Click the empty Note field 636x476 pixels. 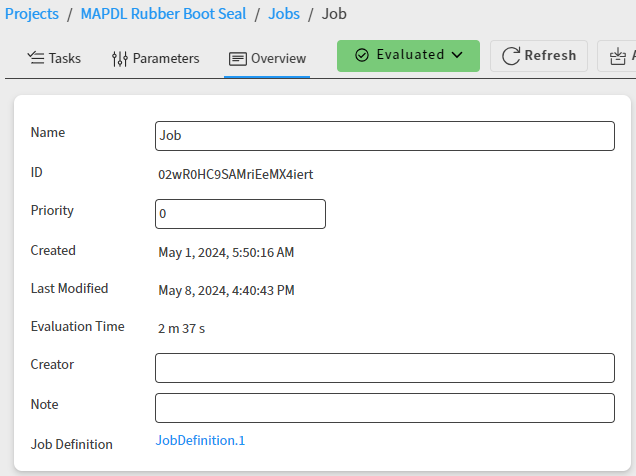(384, 408)
